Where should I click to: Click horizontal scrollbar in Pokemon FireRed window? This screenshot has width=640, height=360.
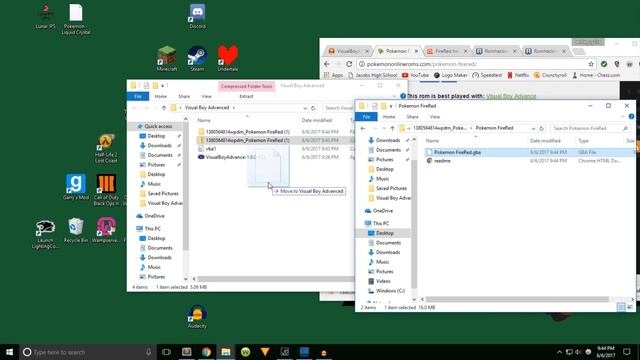(517, 299)
